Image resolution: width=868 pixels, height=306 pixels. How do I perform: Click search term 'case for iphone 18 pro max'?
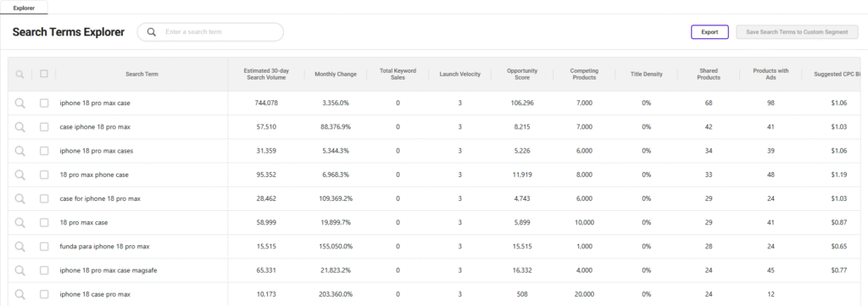click(x=100, y=198)
